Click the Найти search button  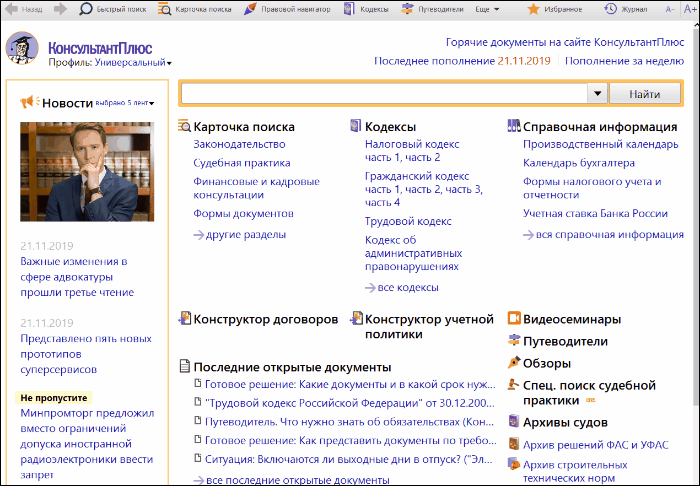click(645, 94)
